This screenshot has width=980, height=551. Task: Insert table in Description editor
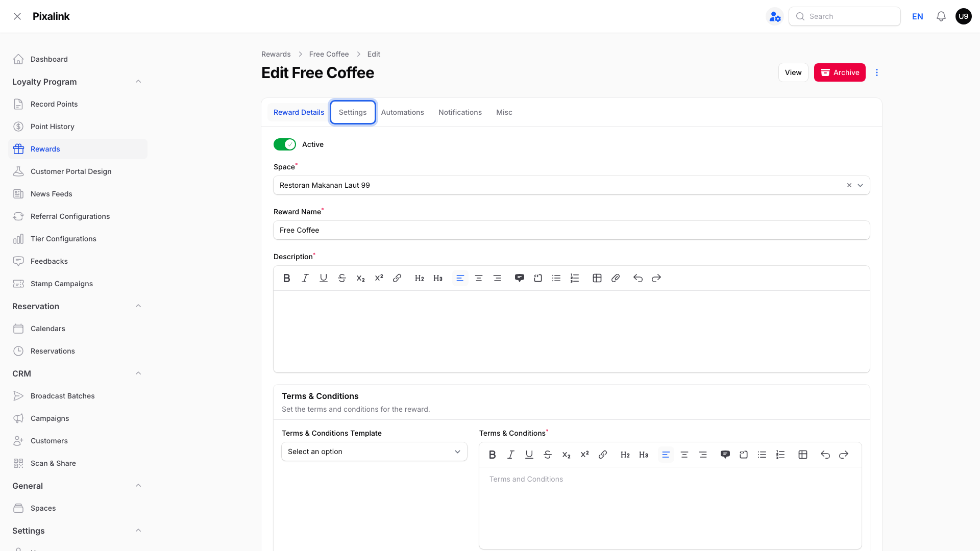597,278
